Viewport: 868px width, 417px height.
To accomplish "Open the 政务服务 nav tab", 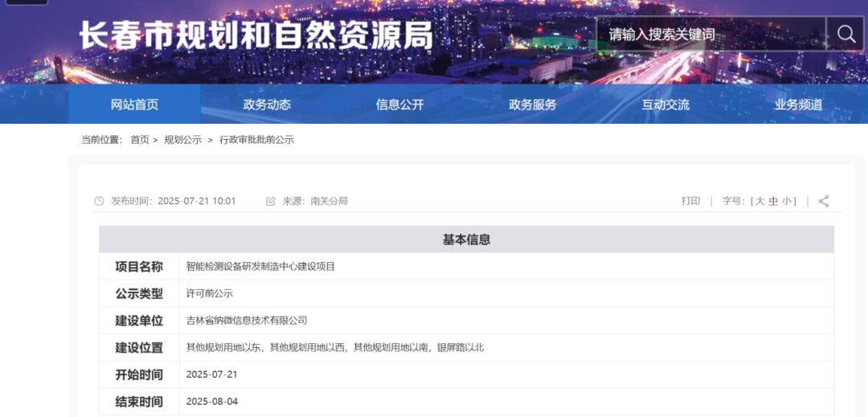I will (x=533, y=104).
